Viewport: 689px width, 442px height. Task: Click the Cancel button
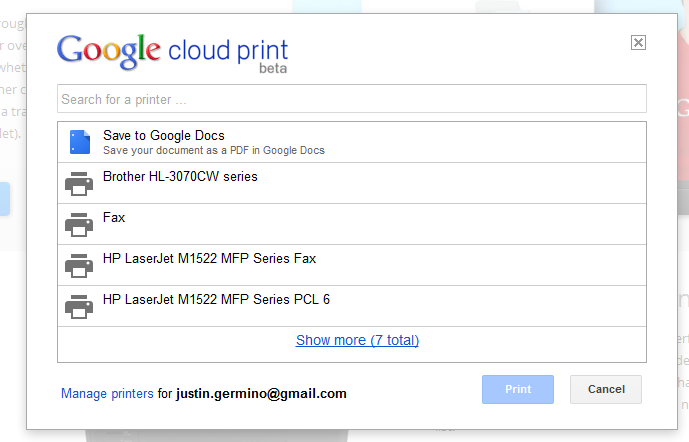(606, 389)
